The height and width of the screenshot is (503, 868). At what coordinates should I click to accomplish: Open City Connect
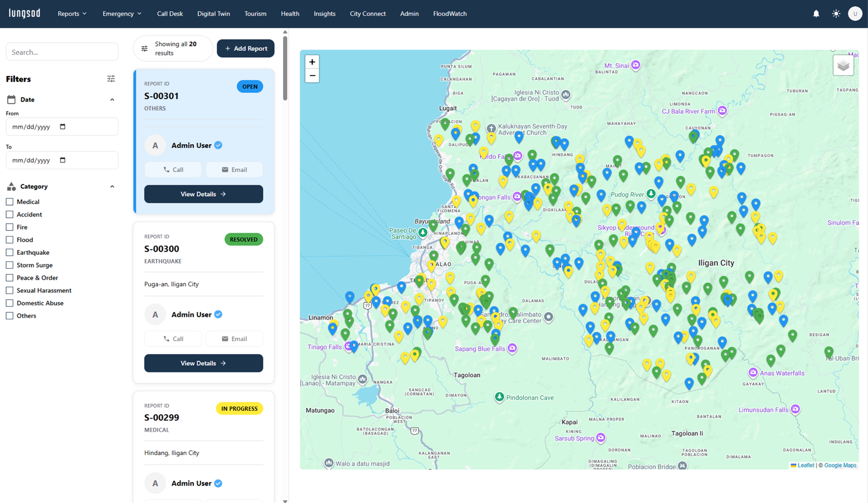368,14
